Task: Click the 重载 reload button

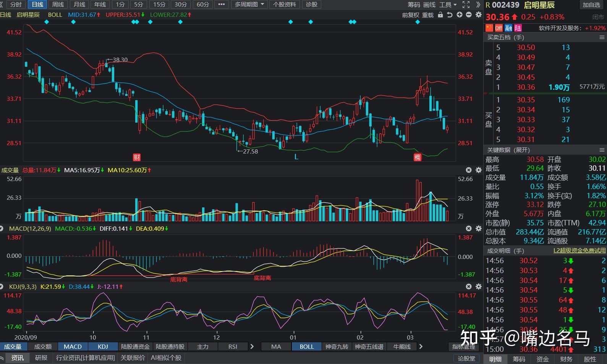Action: pyautogui.click(x=428, y=15)
